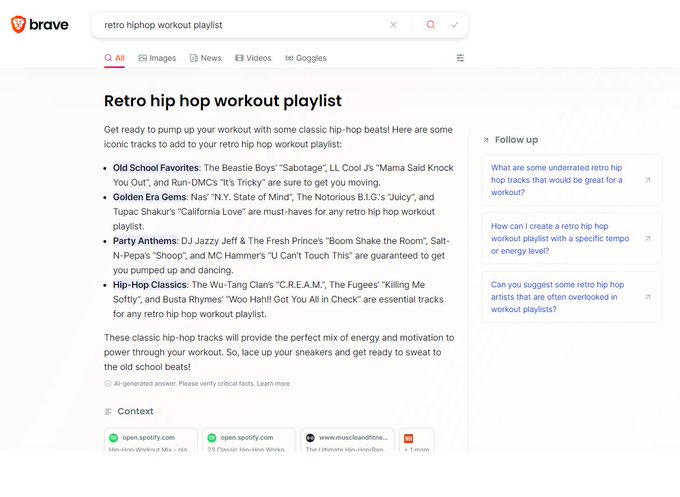Select the All tab

114,58
